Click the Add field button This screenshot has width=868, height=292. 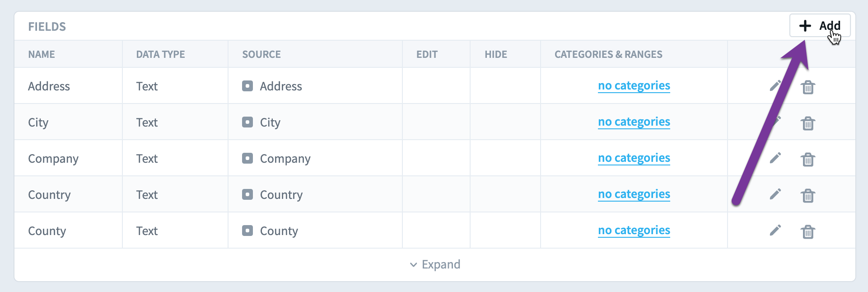820,26
